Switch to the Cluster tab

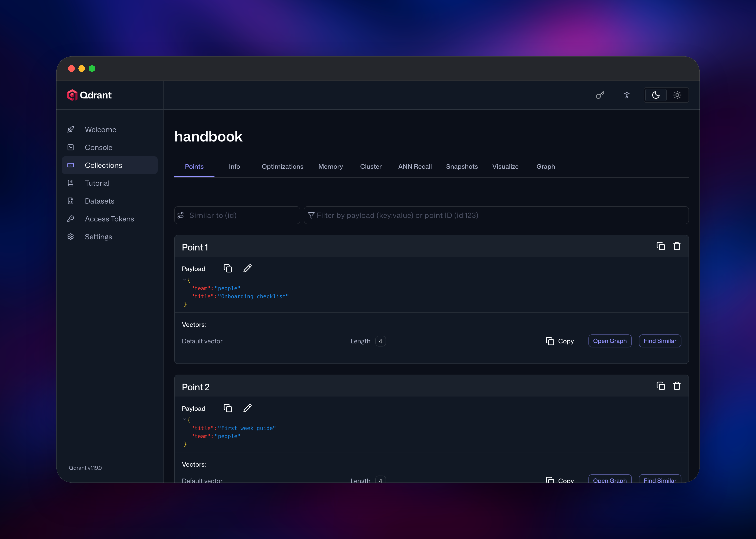point(371,167)
